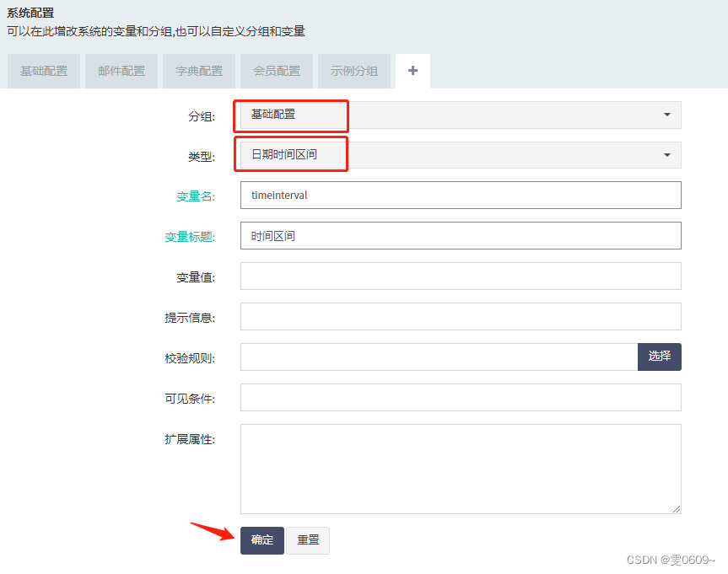Click the timeinterval variable name field
This screenshot has height=574, width=728.
tap(460, 195)
